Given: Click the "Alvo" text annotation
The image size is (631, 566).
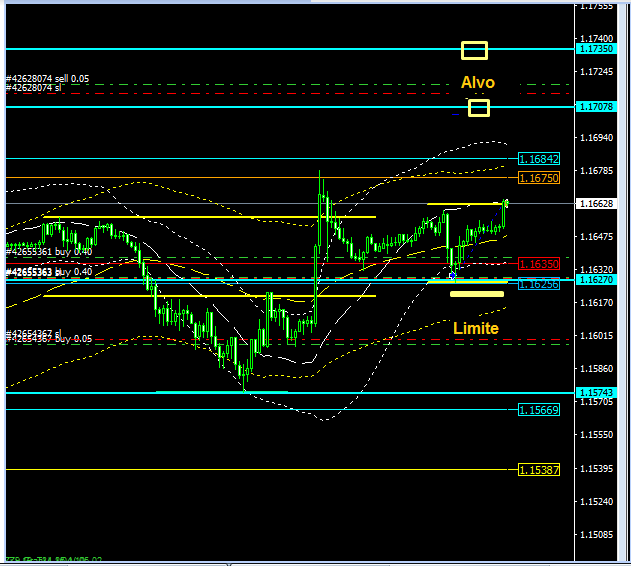Looking at the screenshot, I should [x=477, y=82].
